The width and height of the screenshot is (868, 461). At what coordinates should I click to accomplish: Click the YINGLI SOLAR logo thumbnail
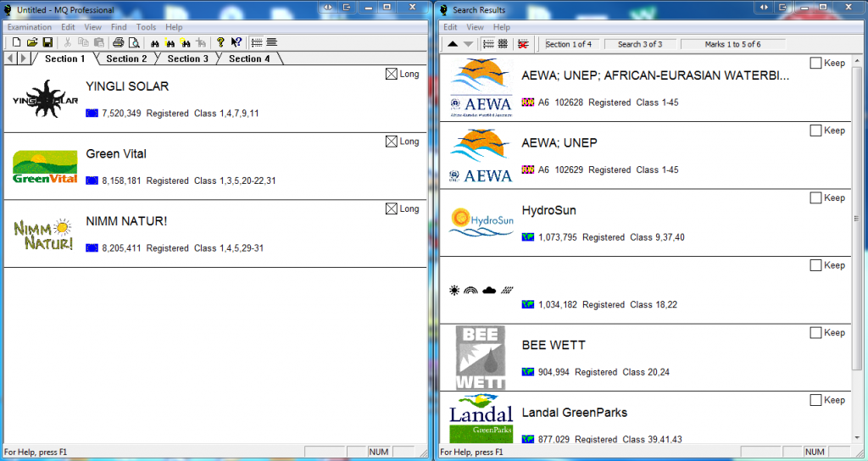46,99
